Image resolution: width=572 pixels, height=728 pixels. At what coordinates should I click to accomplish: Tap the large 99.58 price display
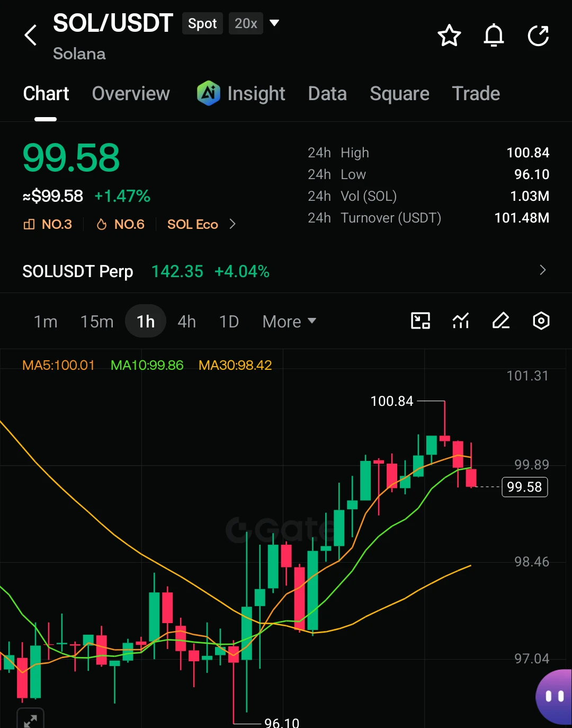click(71, 158)
